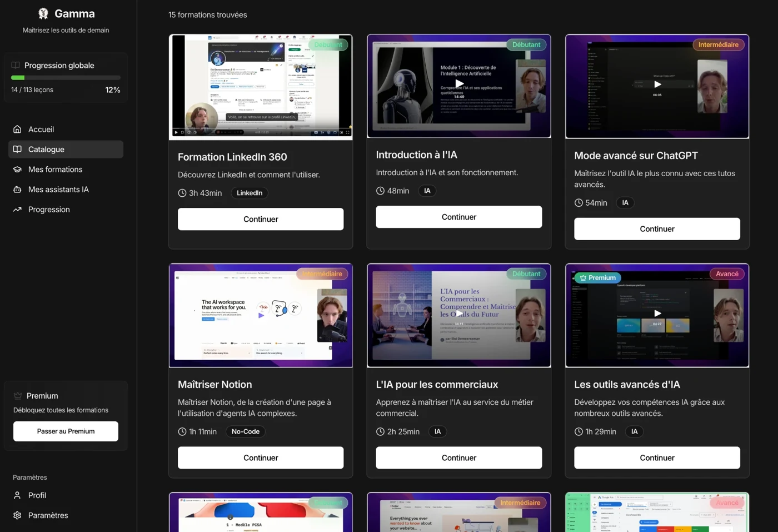Click the No-Code tag on Maîtriser Notion
This screenshot has width=778, height=532.
tap(246, 431)
